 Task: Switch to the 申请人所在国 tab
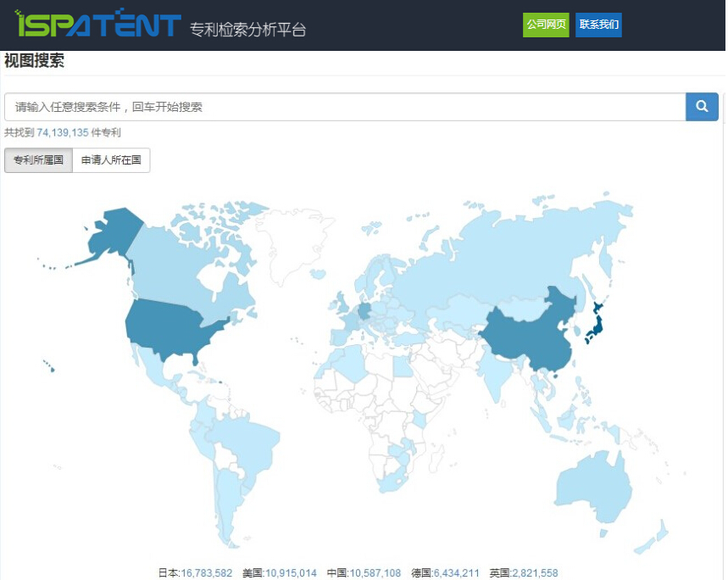(111, 160)
